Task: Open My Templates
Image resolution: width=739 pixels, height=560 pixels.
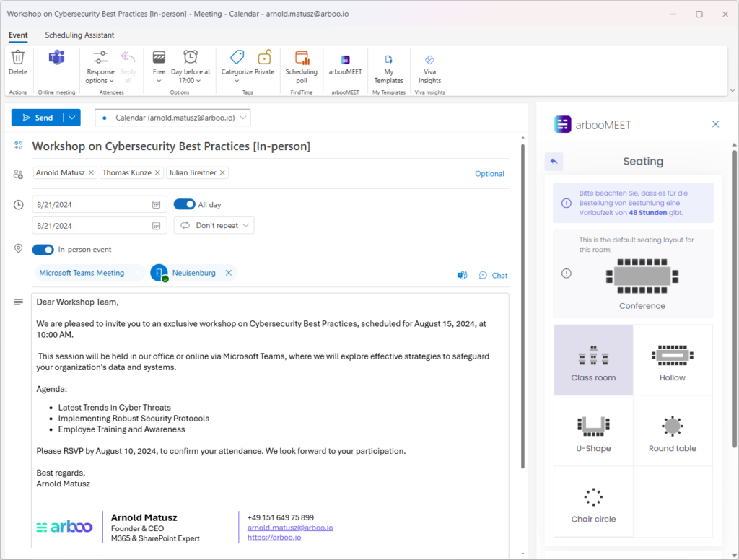Action: (x=388, y=69)
